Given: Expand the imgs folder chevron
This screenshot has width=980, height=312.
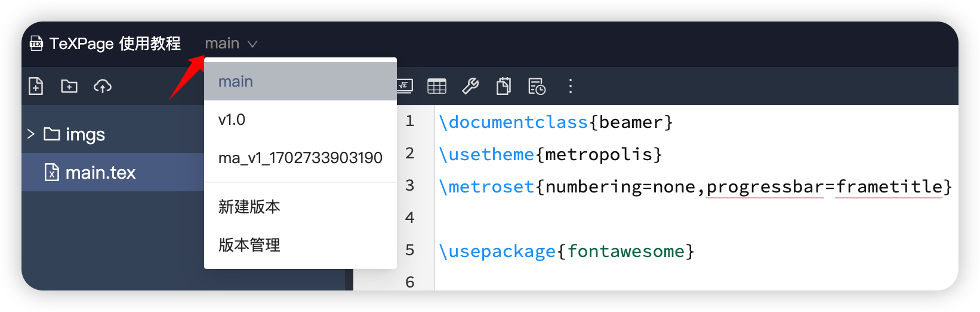Looking at the screenshot, I should [x=31, y=134].
